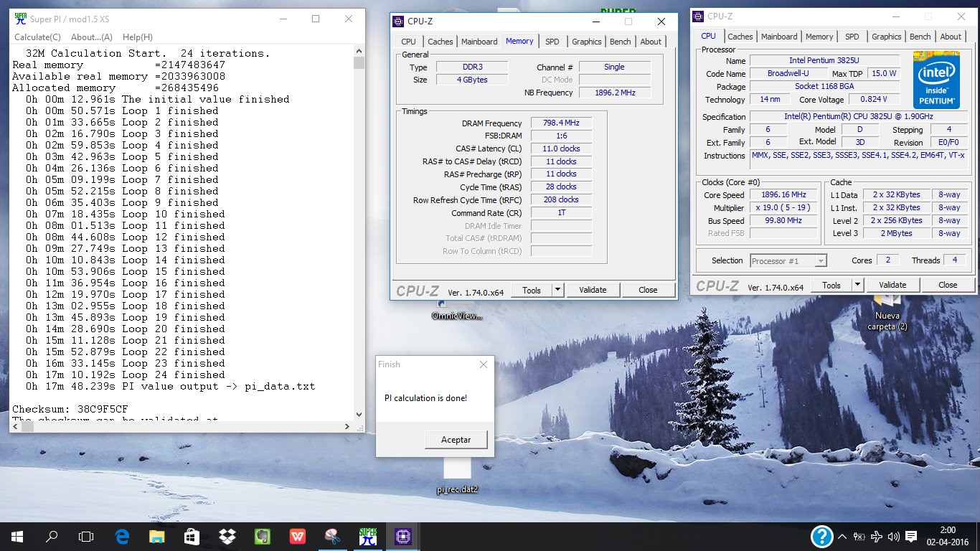Click the DRAM Frequency 798.4 MHz field

pos(561,123)
